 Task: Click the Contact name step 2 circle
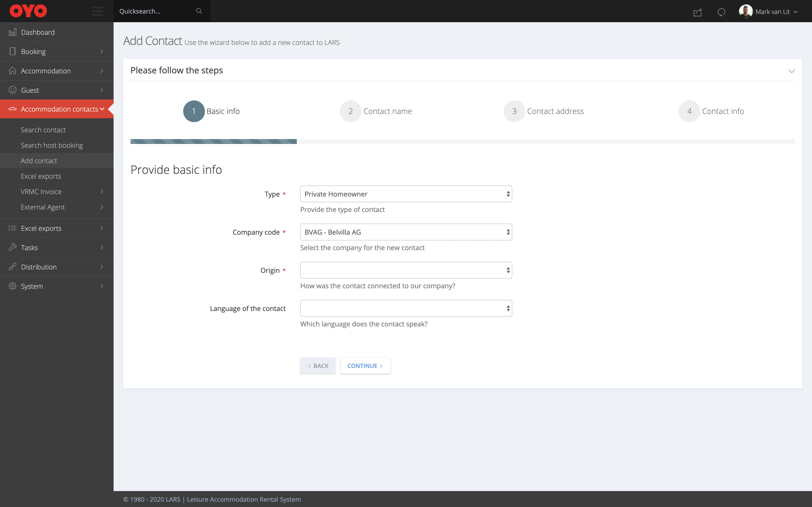pos(350,111)
